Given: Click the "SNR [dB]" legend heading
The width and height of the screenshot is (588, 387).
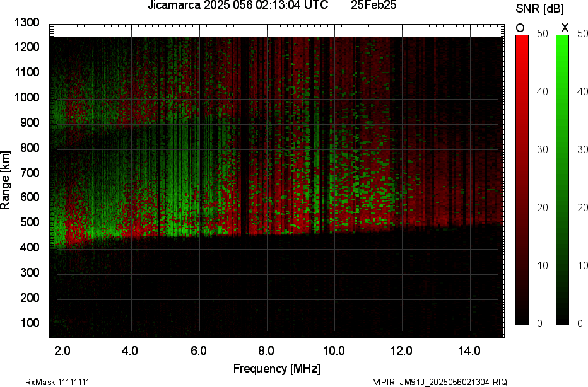Looking at the screenshot, I should pyautogui.click(x=539, y=9).
